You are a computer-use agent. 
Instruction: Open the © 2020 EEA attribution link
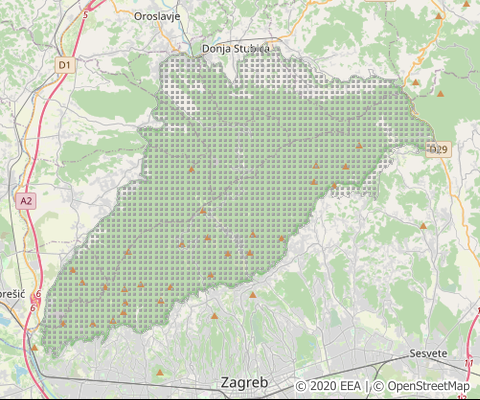pyautogui.click(x=328, y=386)
